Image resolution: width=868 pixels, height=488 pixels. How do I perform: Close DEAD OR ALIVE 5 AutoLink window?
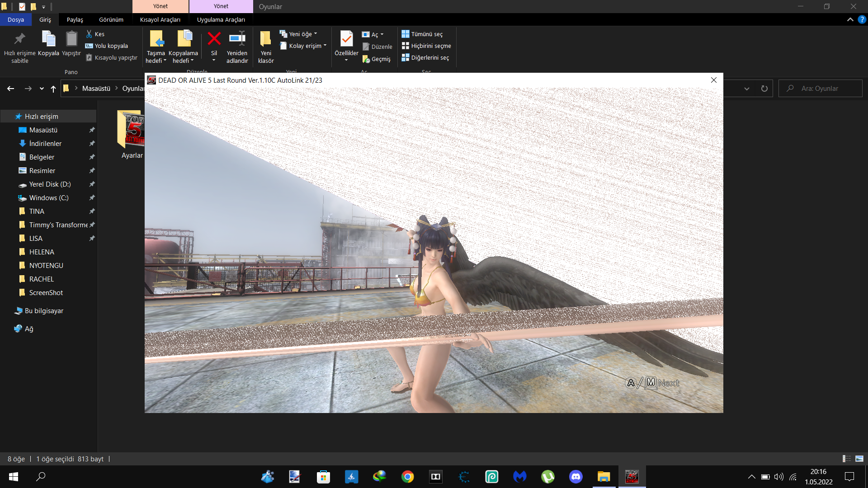(x=714, y=80)
